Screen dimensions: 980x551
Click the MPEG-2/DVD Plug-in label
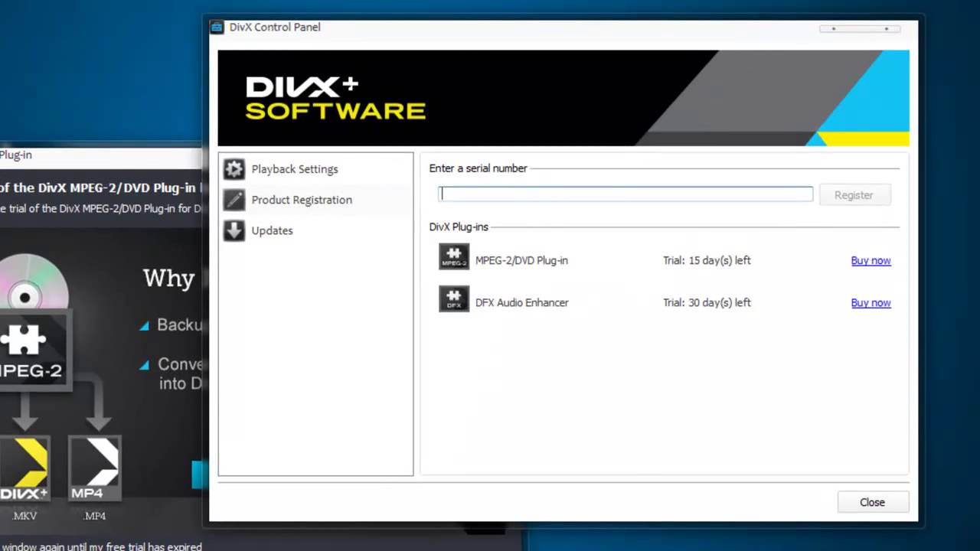(x=521, y=260)
